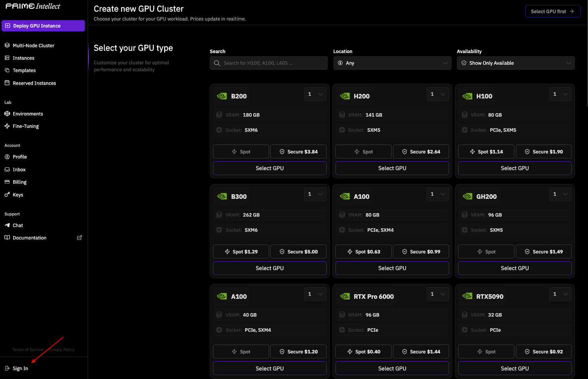Choose Spot $0.40 pricing for RTX Pro 6000
The image size is (588, 379).
point(363,351)
